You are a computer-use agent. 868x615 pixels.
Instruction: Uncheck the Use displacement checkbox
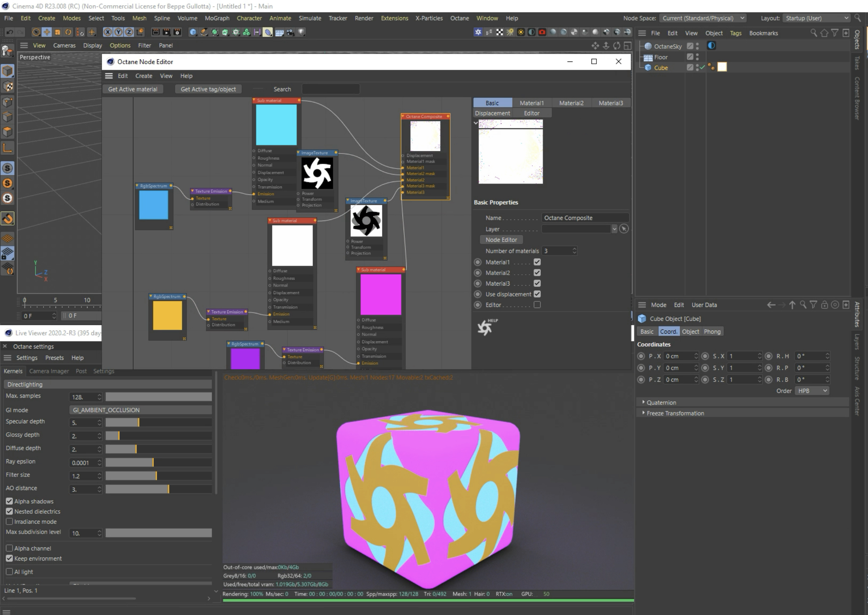537,294
